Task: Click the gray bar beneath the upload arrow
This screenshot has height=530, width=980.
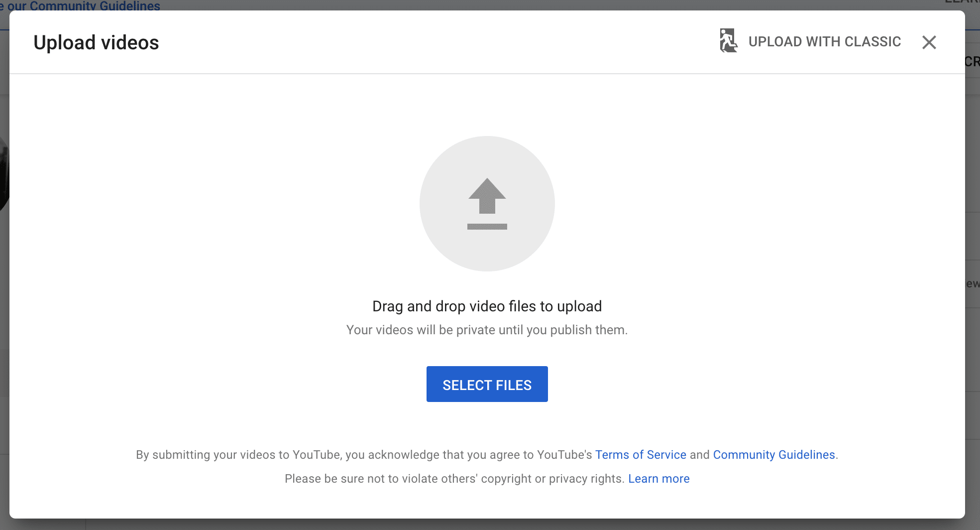Action: pyautogui.click(x=487, y=227)
